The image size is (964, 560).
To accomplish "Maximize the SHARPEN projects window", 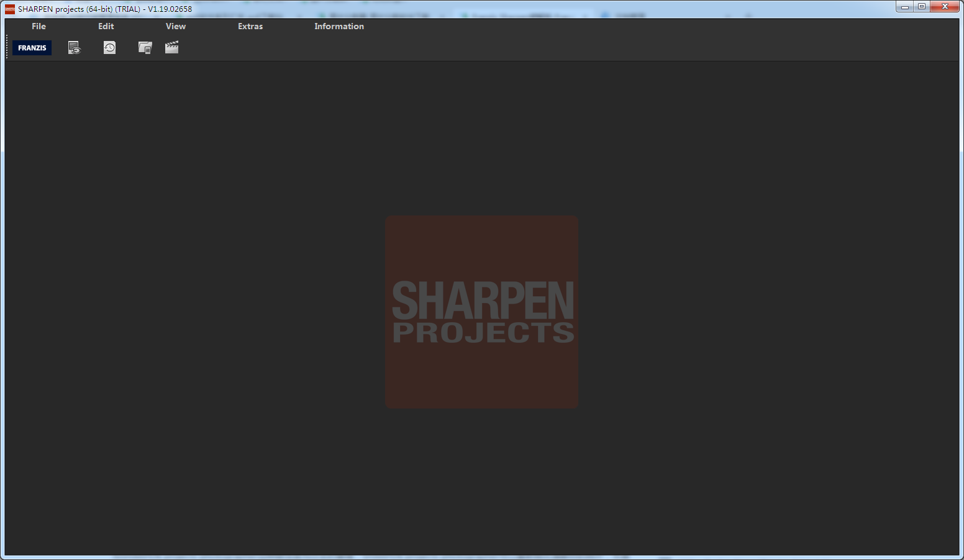I will pyautogui.click(x=922, y=7).
